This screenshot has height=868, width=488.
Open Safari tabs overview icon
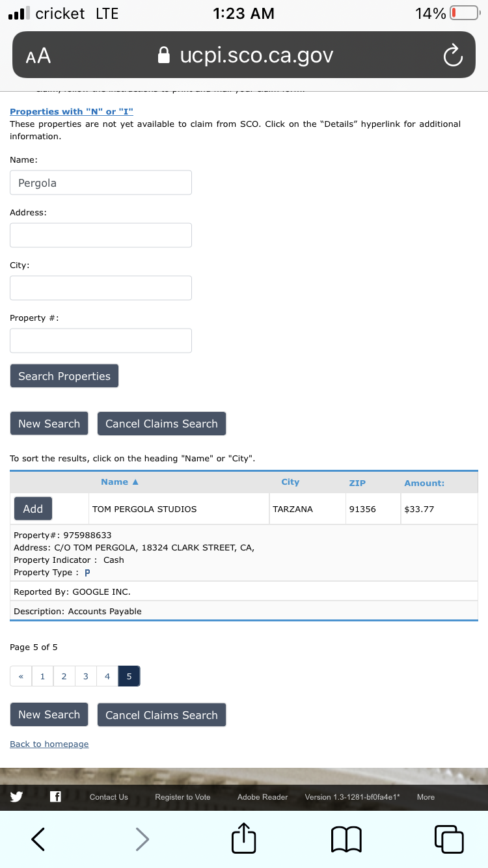click(x=449, y=839)
